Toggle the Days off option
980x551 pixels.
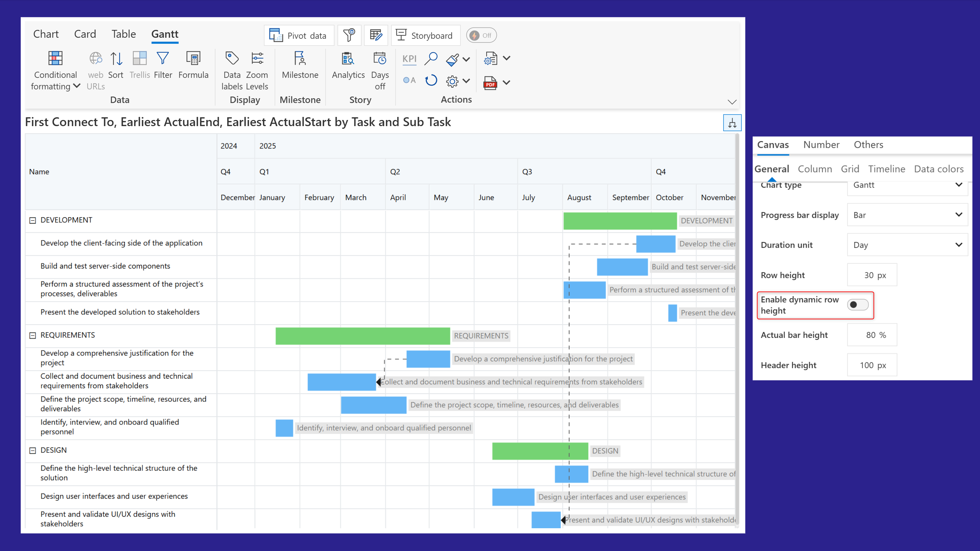pos(380,58)
